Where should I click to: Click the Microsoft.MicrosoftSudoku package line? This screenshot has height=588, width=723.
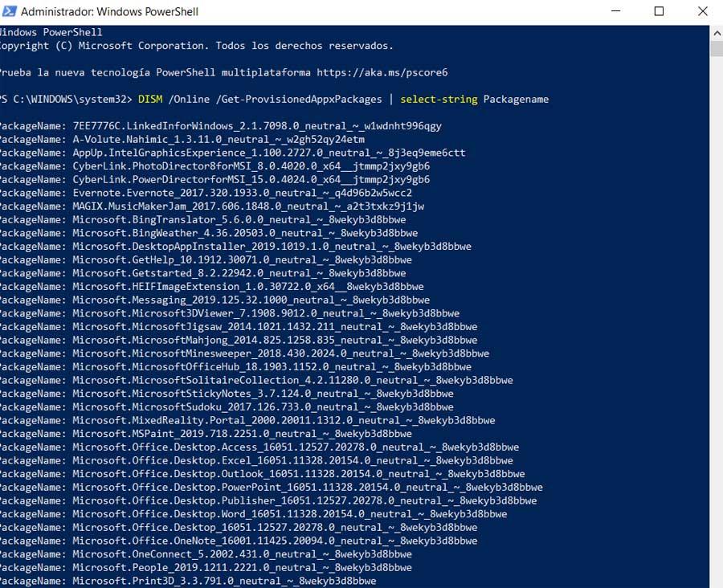tap(227, 406)
